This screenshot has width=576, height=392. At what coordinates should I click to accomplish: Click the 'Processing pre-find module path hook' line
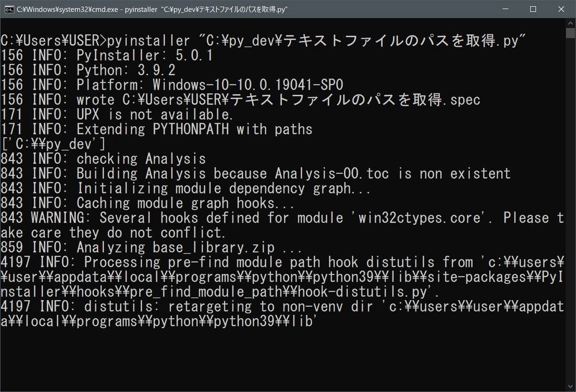[x=283, y=262]
